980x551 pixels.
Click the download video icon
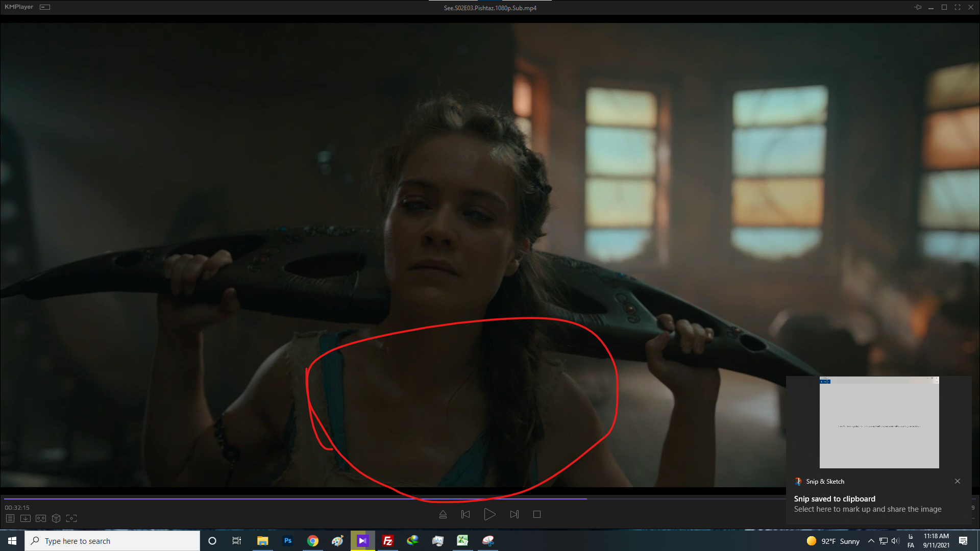point(26,518)
